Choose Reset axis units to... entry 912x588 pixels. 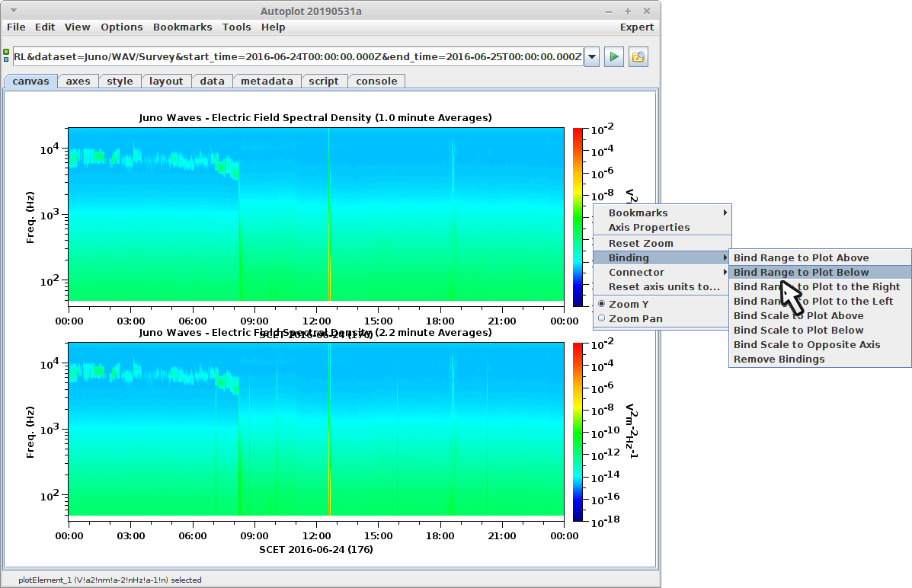pos(662,286)
